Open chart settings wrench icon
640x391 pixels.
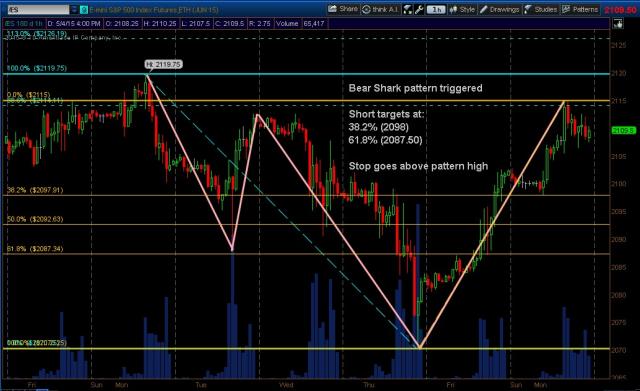(419, 9)
